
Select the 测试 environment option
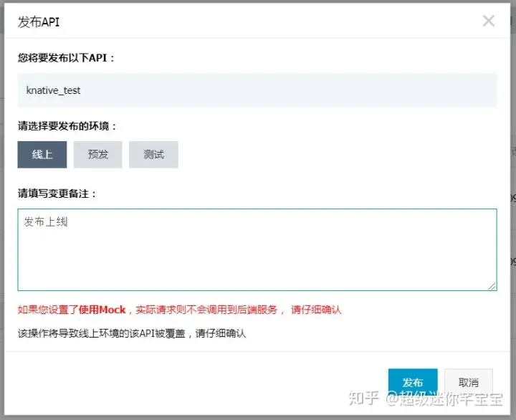(153, 155)
